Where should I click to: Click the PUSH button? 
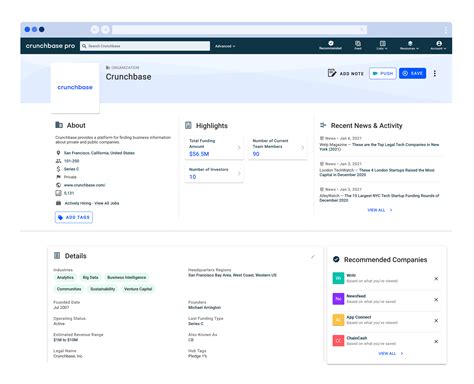383,73
